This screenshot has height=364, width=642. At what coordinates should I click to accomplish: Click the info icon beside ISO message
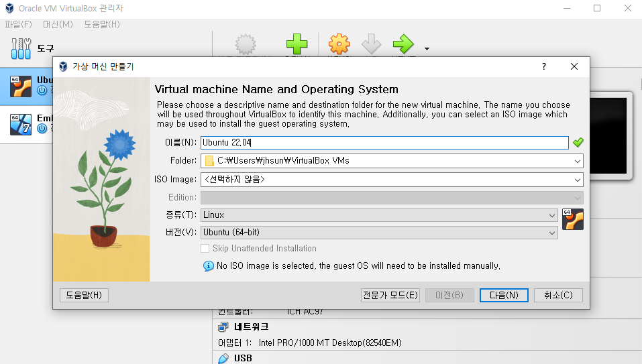coord(209,266)
